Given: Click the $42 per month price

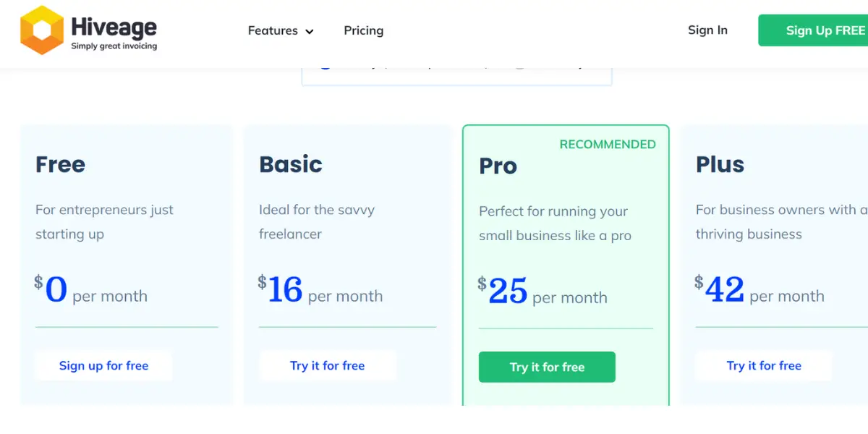Looking at the screenshot, I should [x=759, y=290].
